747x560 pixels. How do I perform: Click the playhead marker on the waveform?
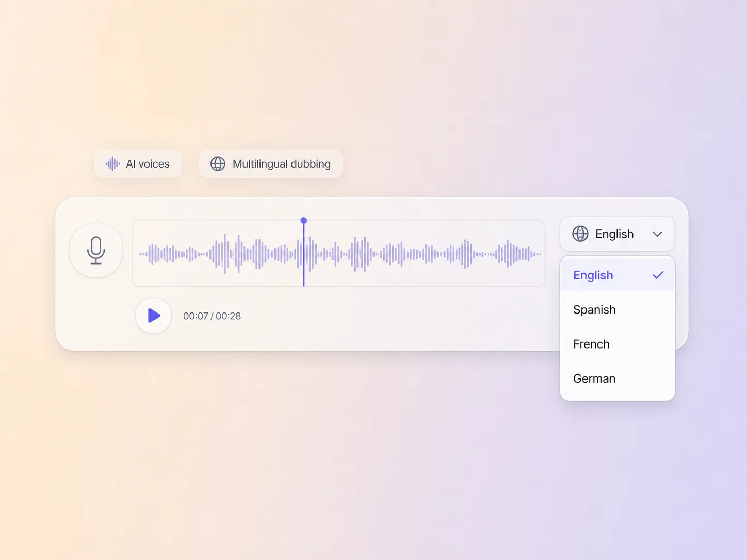(304, 221)
